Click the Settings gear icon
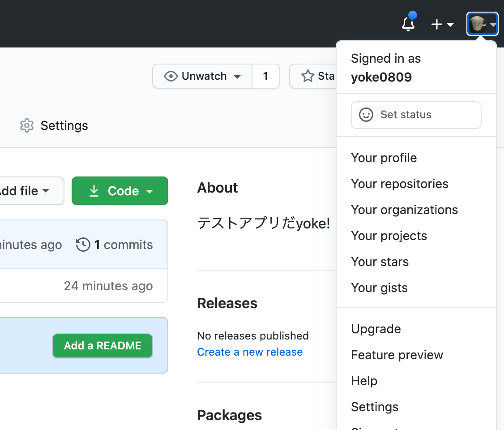The image size is (504, 430). click(27, 125)
